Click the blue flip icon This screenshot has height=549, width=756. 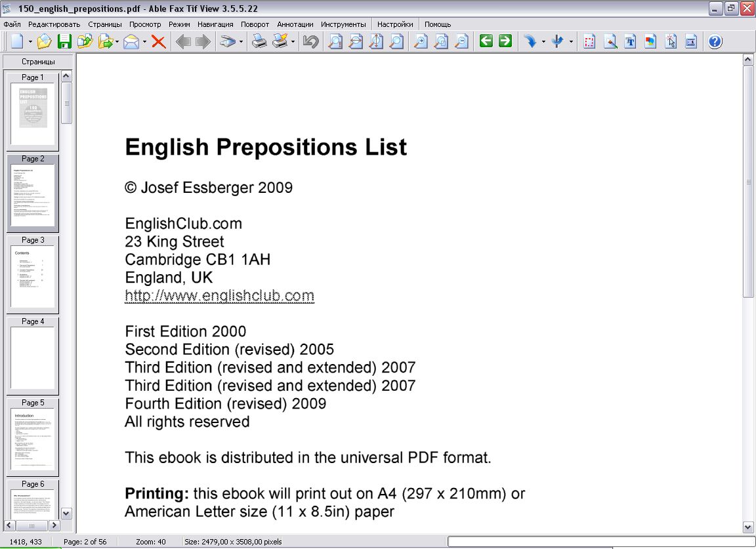[558, 41]
